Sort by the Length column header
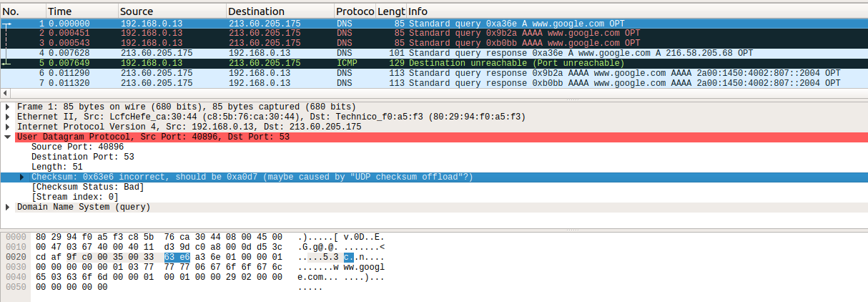 pyautogui.click(x=390, y=11)
